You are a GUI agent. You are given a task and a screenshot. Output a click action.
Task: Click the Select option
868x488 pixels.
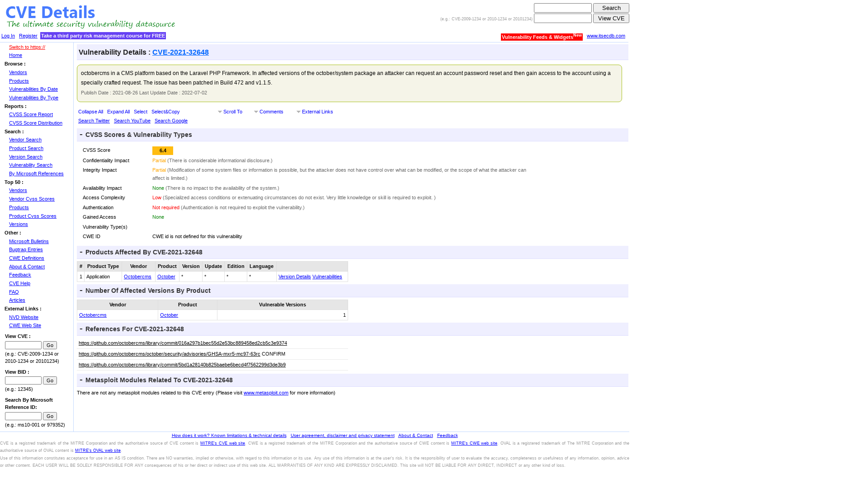point(141,112)
